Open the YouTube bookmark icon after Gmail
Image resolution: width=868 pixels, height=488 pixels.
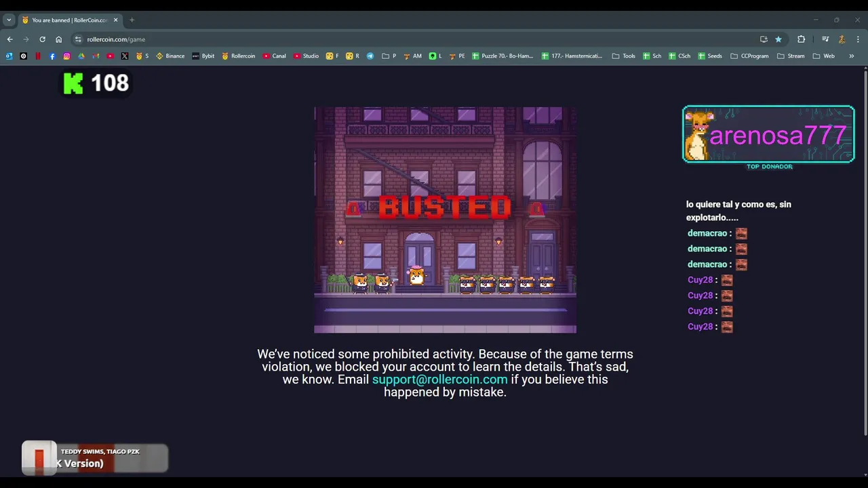(x=110, y=56)
